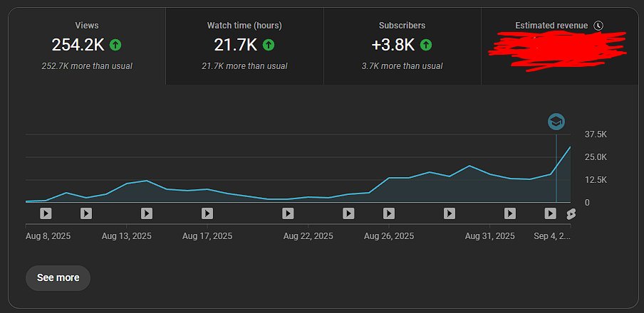Click the Aug 13, 2025 date label
Screen dimensions: 644x313
click(x=127, y=236)
